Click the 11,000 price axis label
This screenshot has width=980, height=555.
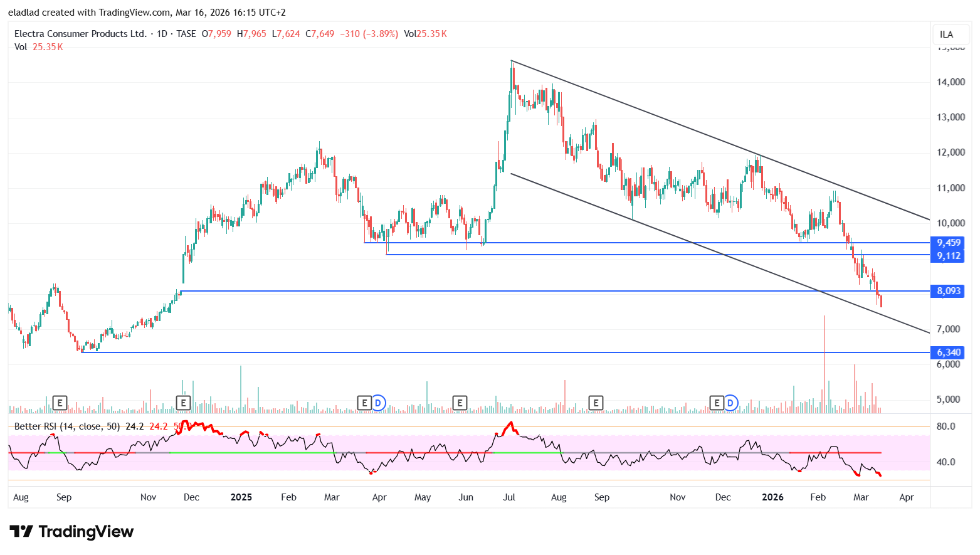[951, 188]
